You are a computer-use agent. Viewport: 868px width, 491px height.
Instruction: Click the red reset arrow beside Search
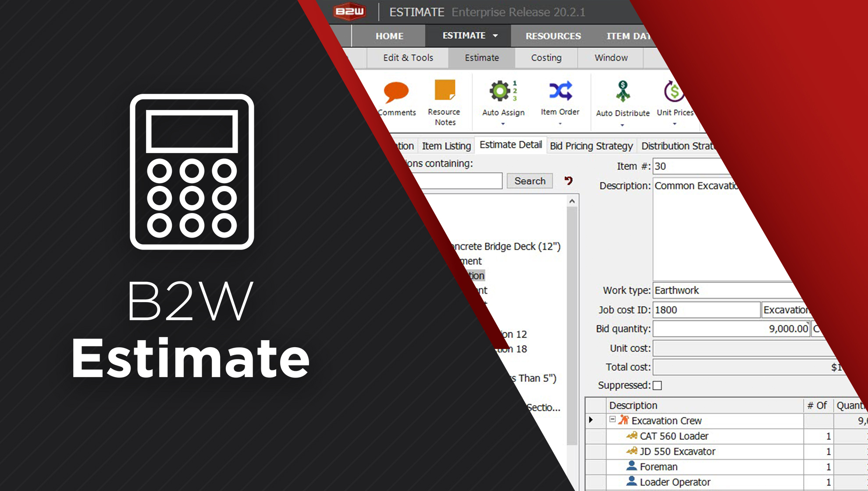569,181
